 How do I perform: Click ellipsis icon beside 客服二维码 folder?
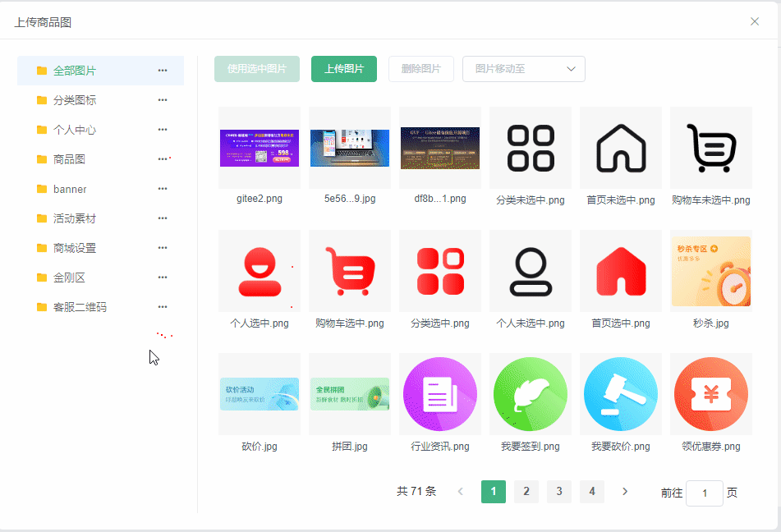tap(163, 307)
